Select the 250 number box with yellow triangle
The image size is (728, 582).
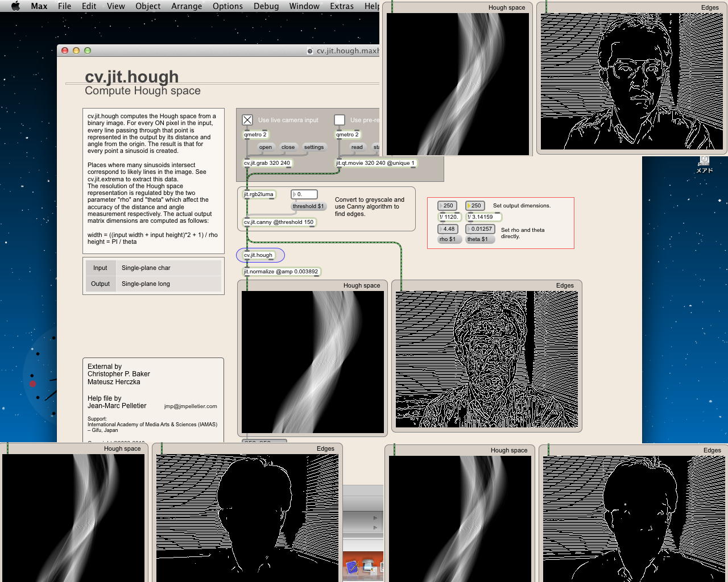pos(475,206)
